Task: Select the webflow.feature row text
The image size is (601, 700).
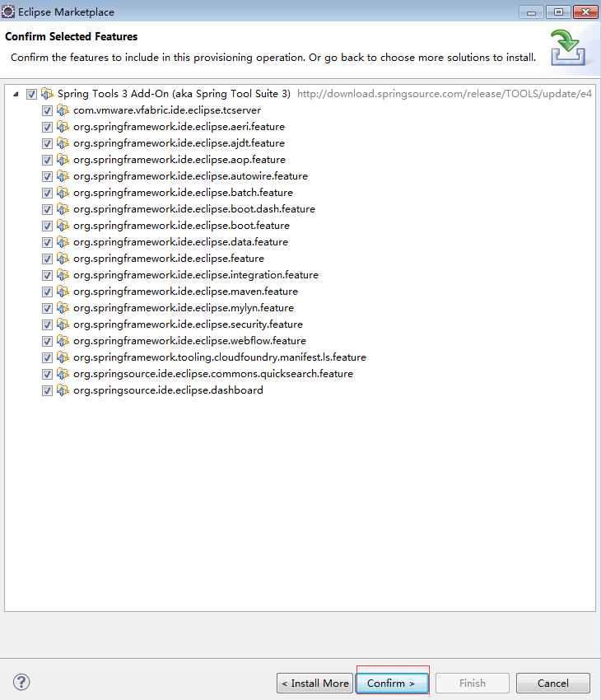Action: pos(189,341)
